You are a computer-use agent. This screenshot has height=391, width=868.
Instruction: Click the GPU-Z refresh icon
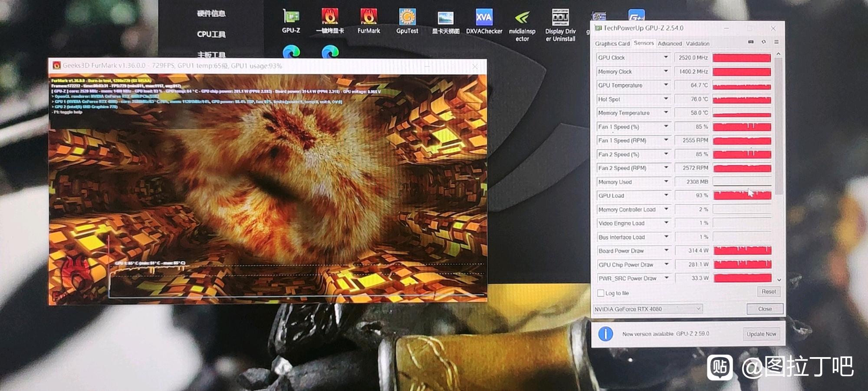click(x=764, y=42)
